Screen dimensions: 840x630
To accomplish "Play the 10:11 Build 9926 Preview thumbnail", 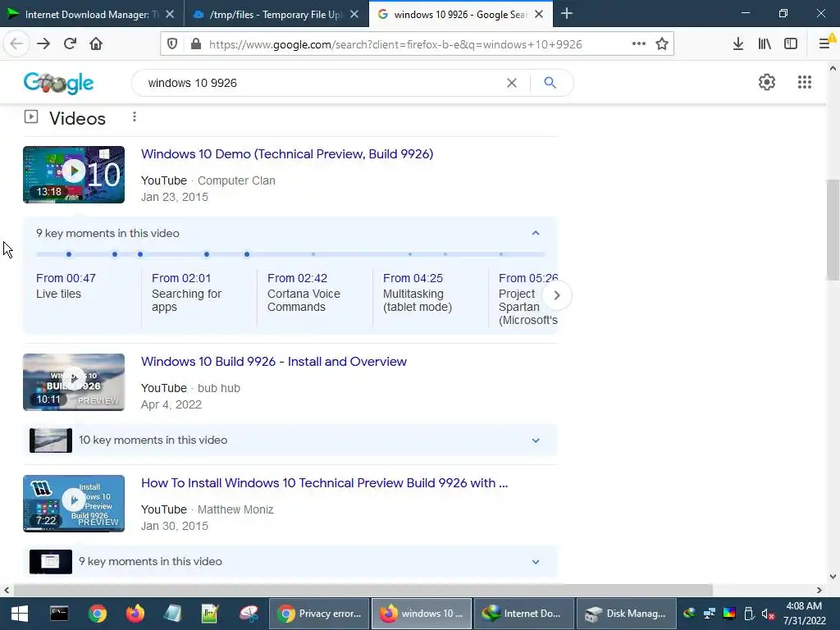I will coord(74,382).
